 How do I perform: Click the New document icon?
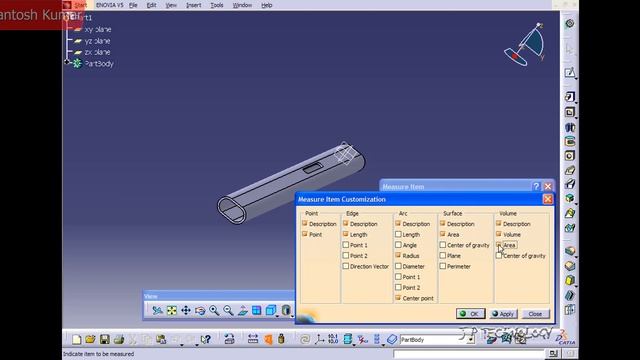coord(76,339)
